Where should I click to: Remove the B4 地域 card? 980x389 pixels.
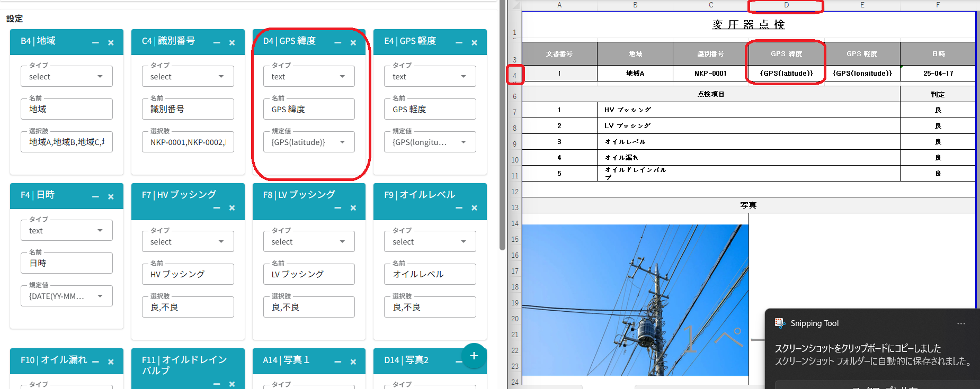point(111,43)
